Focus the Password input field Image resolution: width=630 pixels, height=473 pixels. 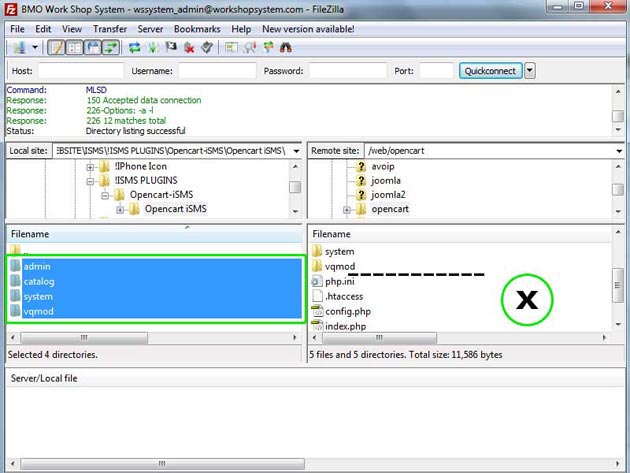point(348,71)
